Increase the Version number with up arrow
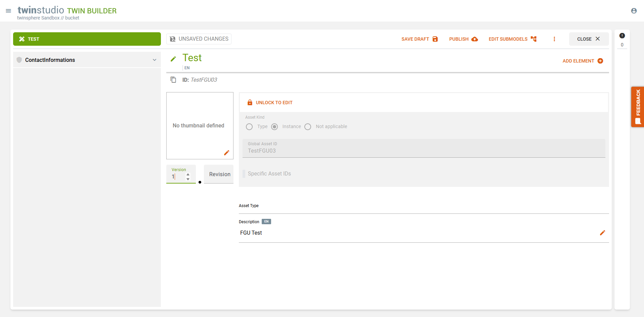644x317 pixels. point(188,174)
